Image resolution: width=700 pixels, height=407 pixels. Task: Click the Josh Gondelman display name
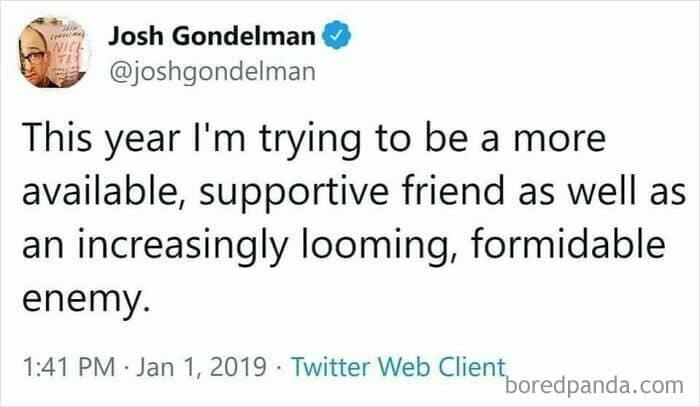tap(212, 36)
